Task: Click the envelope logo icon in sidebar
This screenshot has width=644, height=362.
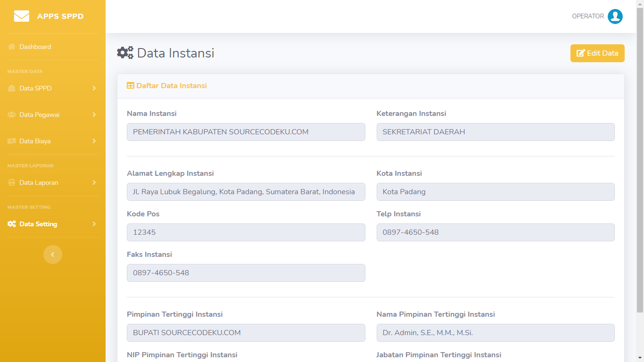Action: tap(22, 16)
